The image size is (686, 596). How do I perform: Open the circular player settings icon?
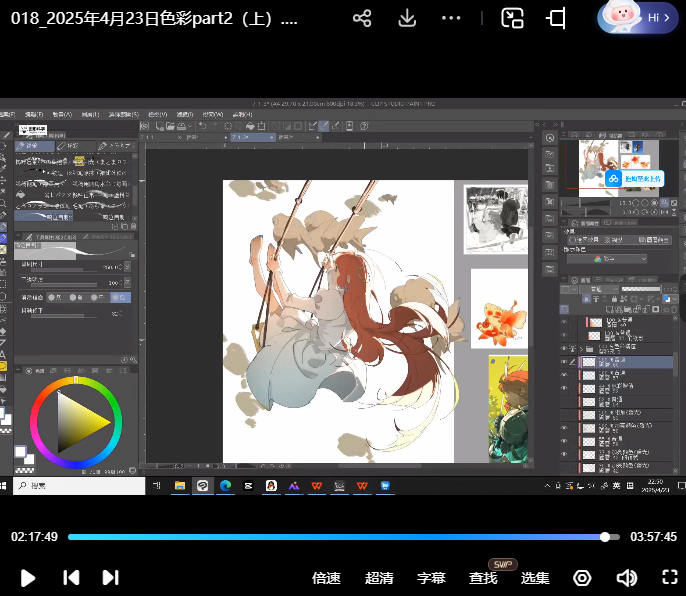coord(582,578)
